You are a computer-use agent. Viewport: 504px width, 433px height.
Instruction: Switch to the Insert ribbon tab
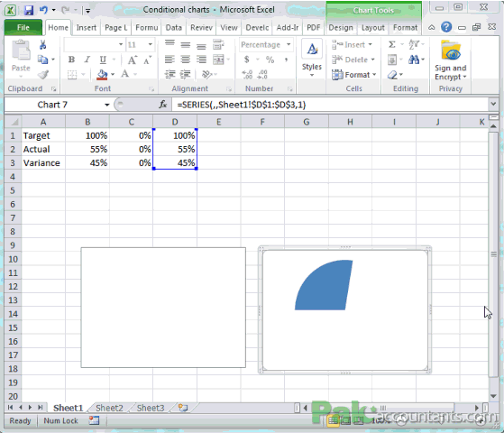(87, 28)
